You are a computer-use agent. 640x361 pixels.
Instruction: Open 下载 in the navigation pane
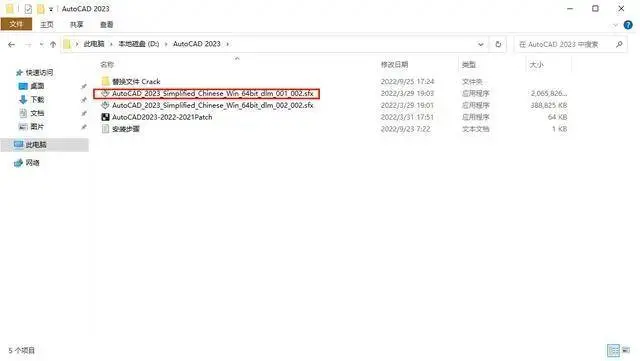[x=37, y=99]
